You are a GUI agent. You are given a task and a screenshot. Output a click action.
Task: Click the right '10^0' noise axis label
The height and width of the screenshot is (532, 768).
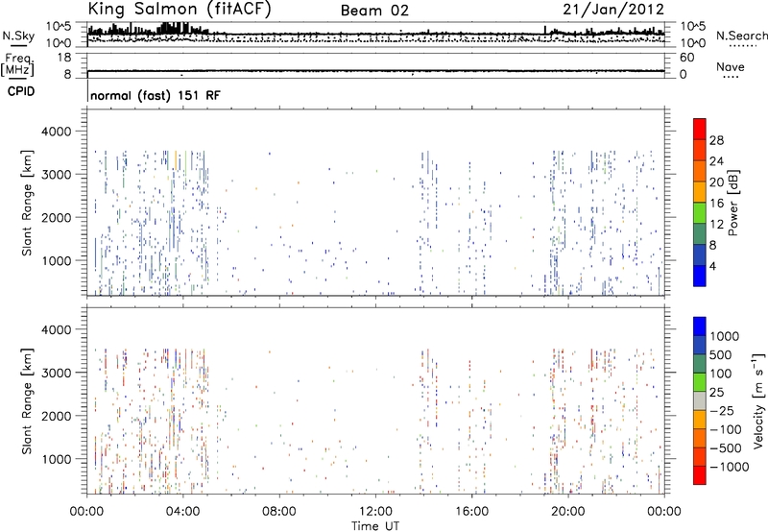pyautogui.click(x=692, y=43)
